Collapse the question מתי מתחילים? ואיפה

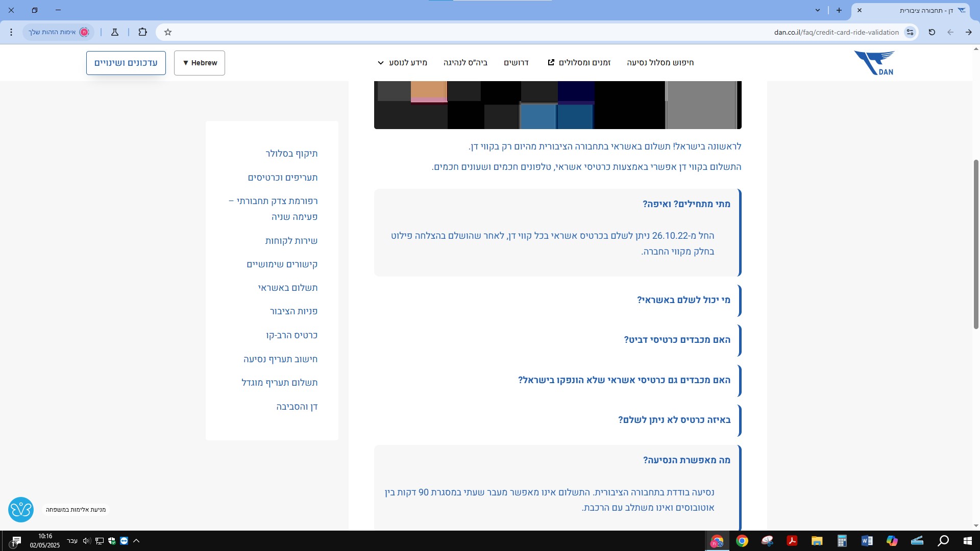pos(686,204)
